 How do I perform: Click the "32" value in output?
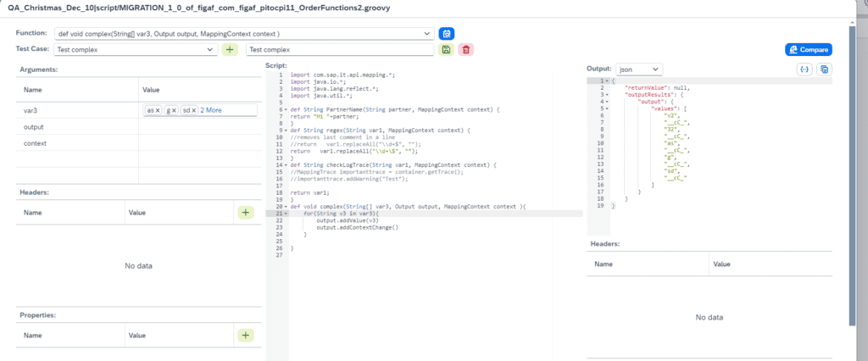(670, 129)
